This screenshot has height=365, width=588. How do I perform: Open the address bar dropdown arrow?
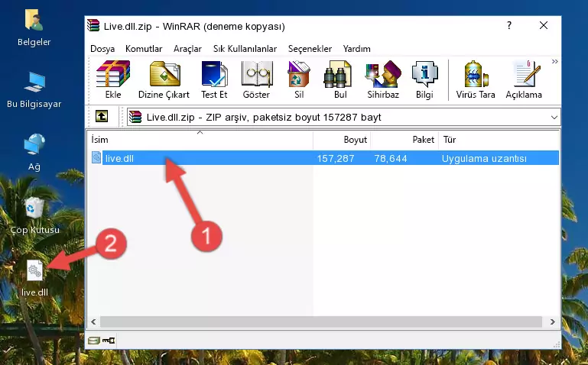click(x=554, y=117)
